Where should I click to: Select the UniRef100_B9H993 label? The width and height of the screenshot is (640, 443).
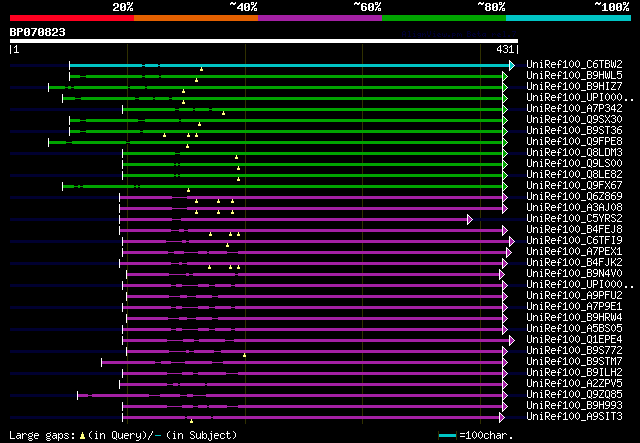tap(574, 406)
